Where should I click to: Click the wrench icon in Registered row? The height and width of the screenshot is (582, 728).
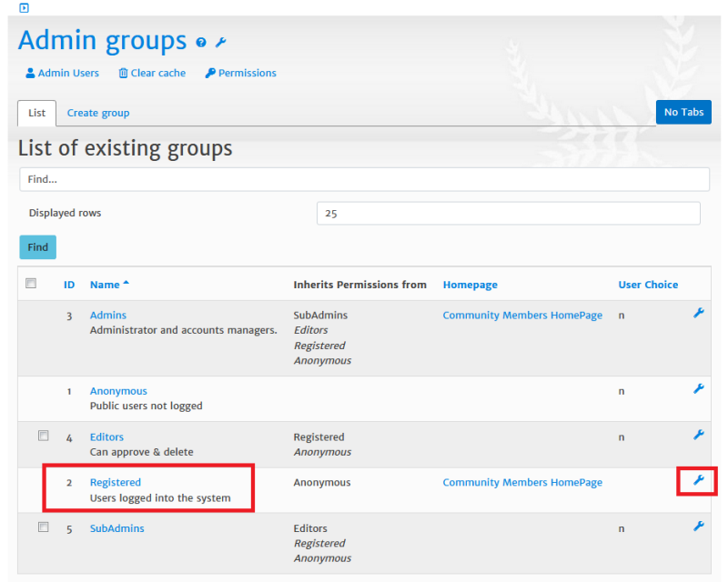(698, 480)
